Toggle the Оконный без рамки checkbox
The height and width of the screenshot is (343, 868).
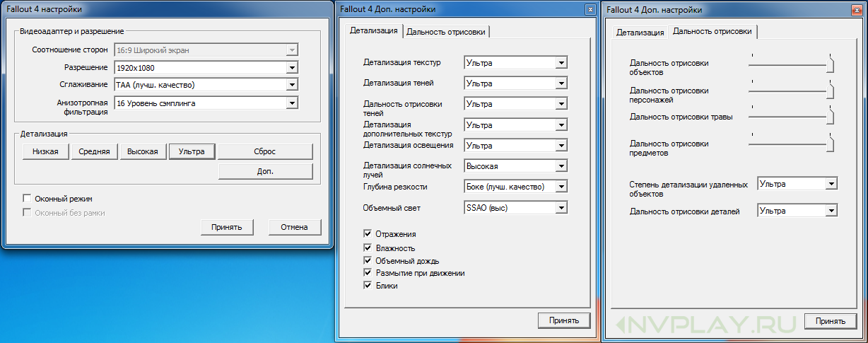(x=28, y=212)
